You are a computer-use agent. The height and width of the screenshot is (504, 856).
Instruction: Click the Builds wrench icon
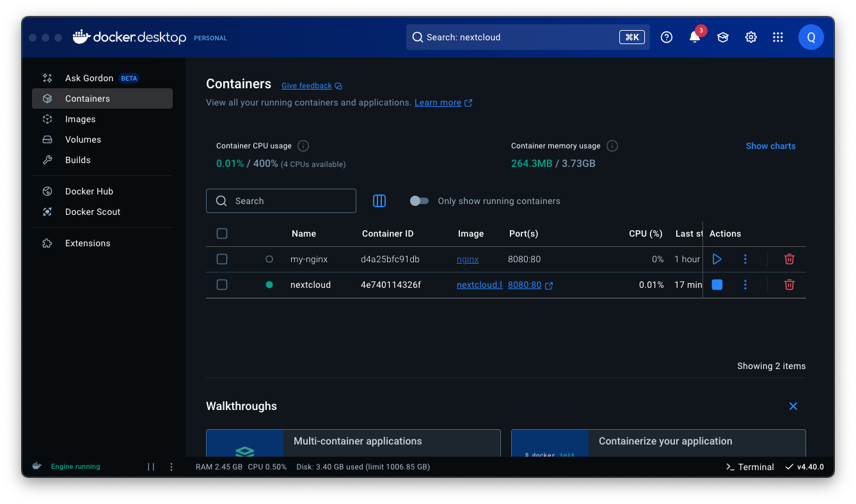tap(47, 160)
